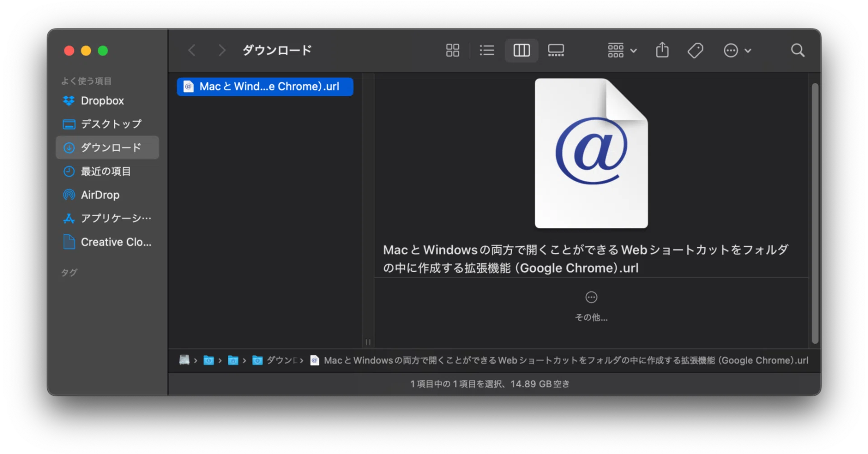Click the column resize handle
Screen dimensions: 868x454
(368, 342)
